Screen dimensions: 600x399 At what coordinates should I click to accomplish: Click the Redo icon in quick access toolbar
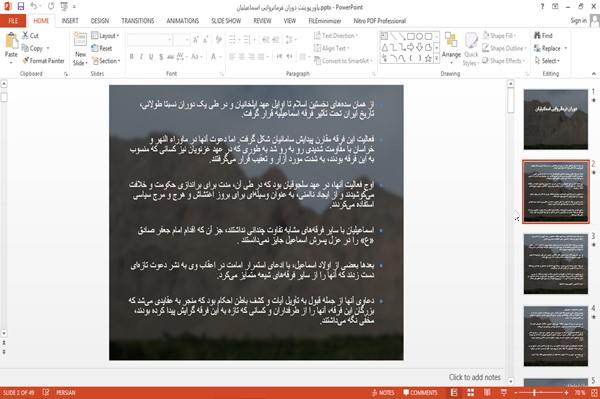[x=51, y=6]
